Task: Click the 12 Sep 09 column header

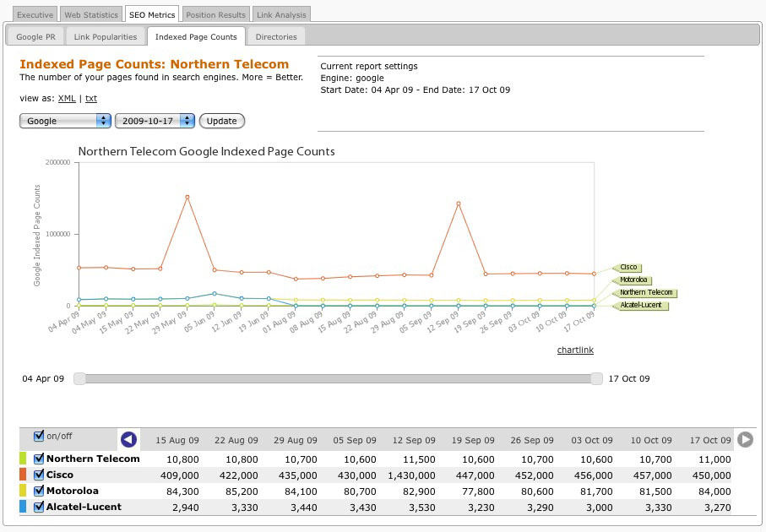Action: [414, 440]
